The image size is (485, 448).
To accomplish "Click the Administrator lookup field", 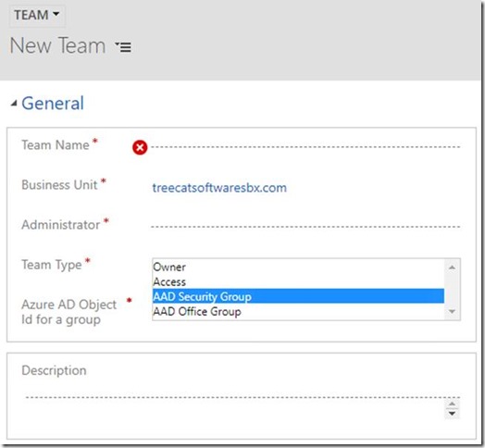I will [x=305, y=226].
